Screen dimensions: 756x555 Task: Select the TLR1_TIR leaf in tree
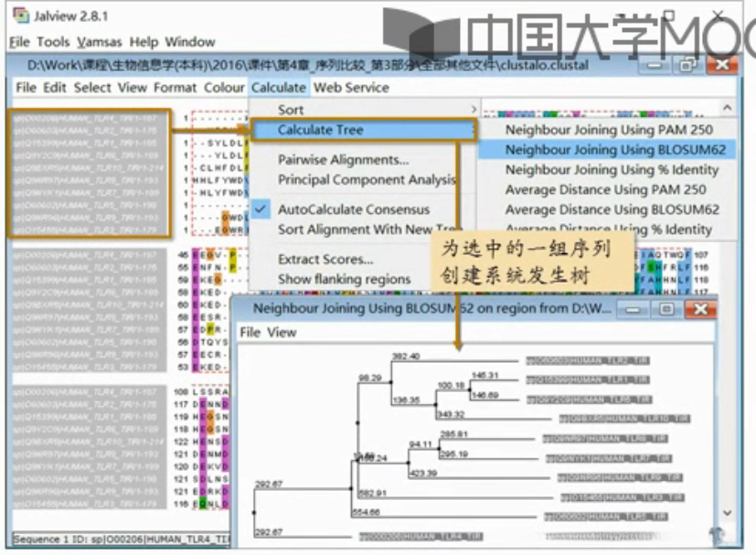pyautogui.click(x=588, y=380)
